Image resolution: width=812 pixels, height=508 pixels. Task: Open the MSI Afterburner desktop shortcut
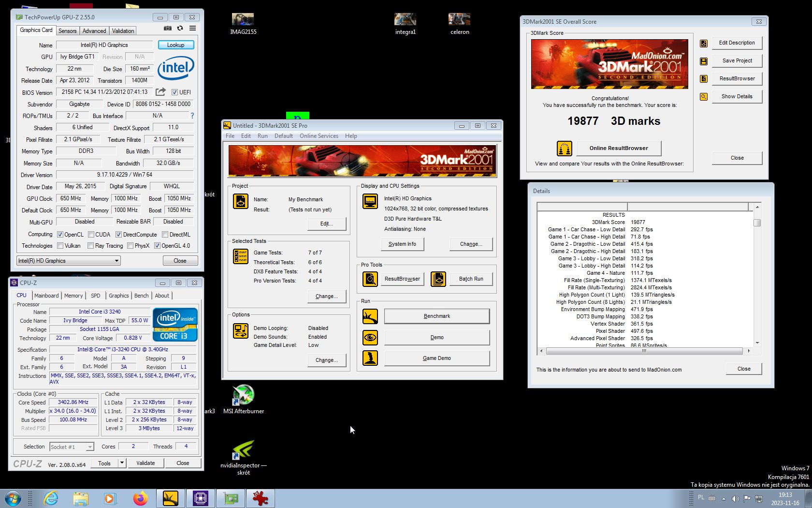[x=243, y=400]
